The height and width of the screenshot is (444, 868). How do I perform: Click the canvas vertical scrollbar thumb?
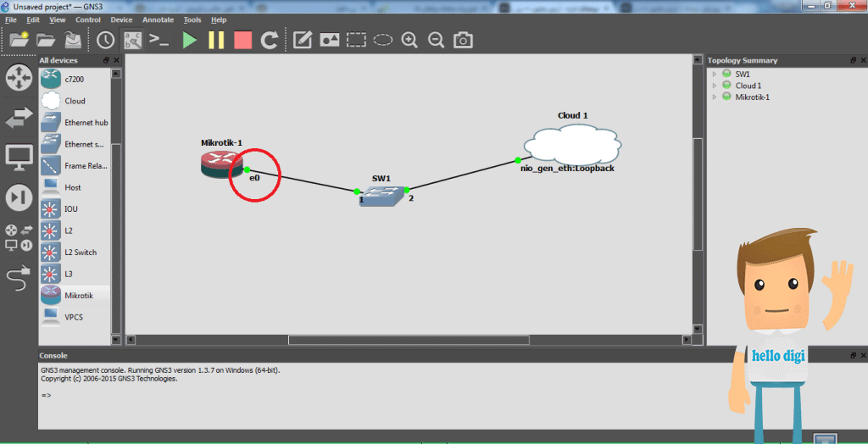pyautogui.click(x=698, y=194)
